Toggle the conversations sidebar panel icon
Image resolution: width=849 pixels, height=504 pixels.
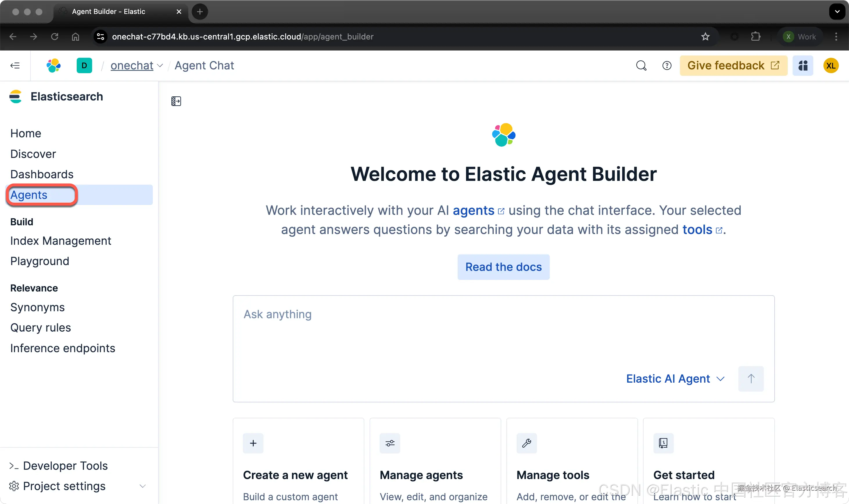pyautogui.click(x=176, y=101)
